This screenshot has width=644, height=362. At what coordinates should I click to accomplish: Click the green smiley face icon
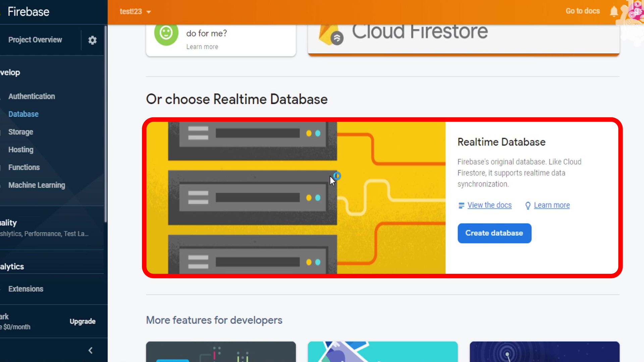[x=166, y=33]
